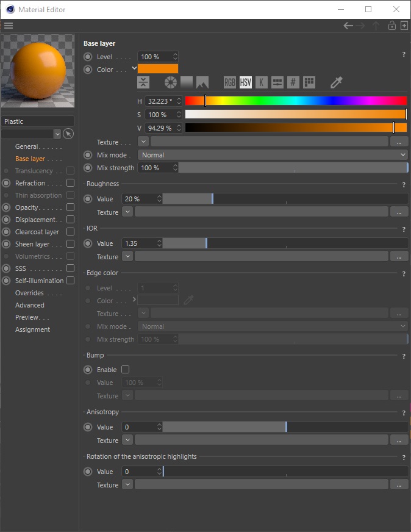Click the Roughness Texture browse button
The height and width of the screenshot is (532, 411).
(399, 212)
